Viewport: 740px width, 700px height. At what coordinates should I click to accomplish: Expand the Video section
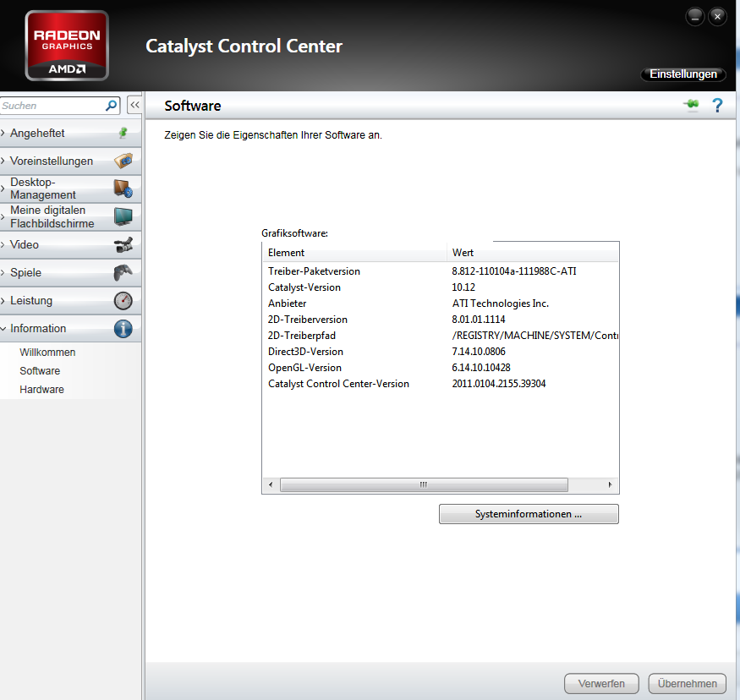click(70, 244)
